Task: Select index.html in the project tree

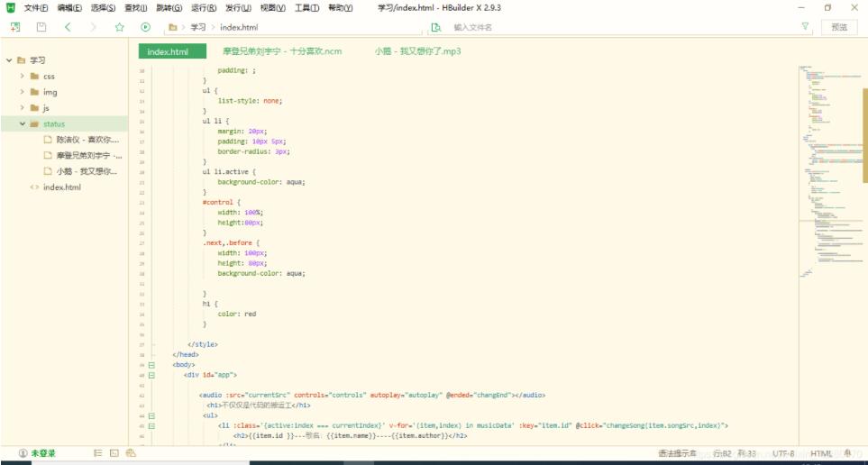Action: point(62,187)
